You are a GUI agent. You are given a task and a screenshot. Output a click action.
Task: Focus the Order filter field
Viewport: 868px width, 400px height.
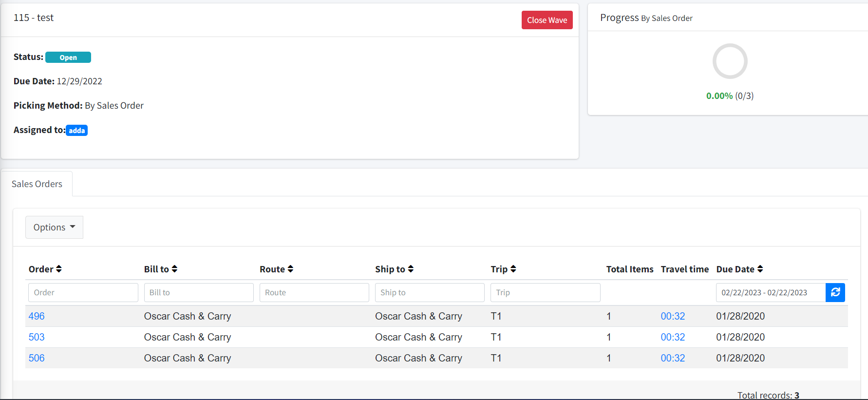(x=83, y=292)
